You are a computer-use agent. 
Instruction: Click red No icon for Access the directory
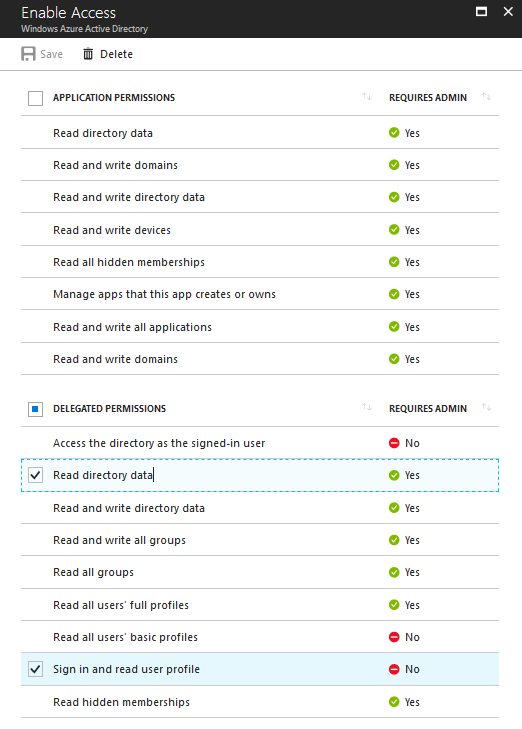click(394, 443)
